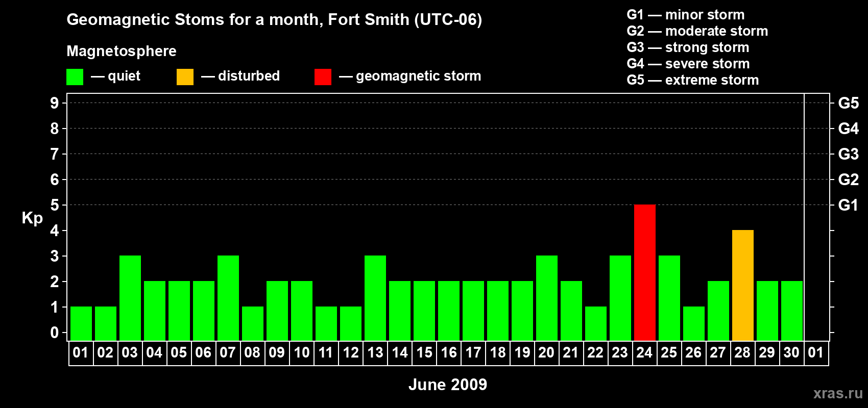Click the green bar for day 13

click(375, 298)
